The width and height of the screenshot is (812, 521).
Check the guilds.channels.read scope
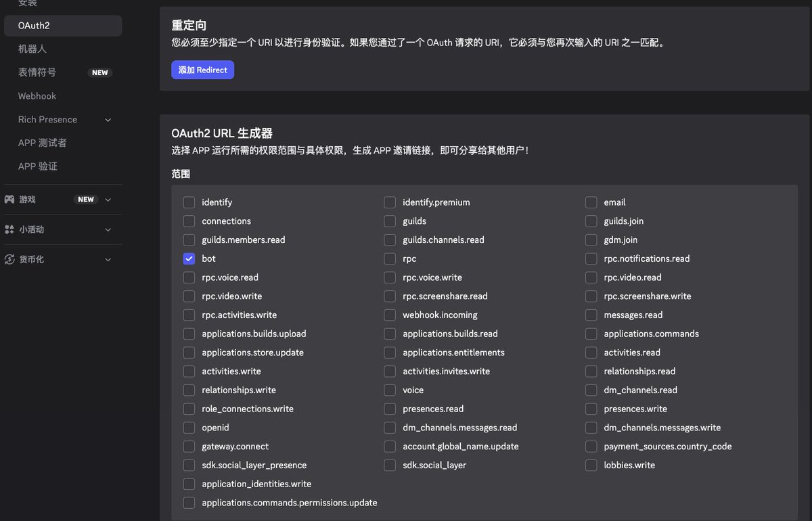pos(390,240)
